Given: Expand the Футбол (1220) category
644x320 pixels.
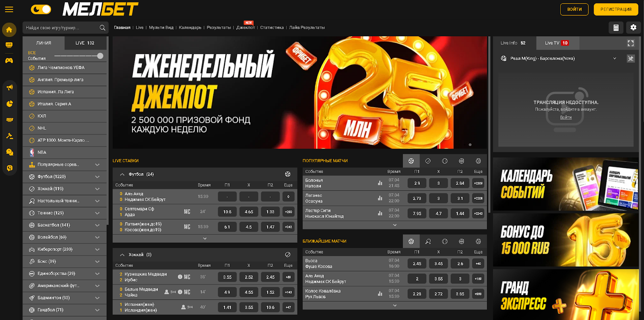Looking at the screenshot, I should [x=97, y=177].
